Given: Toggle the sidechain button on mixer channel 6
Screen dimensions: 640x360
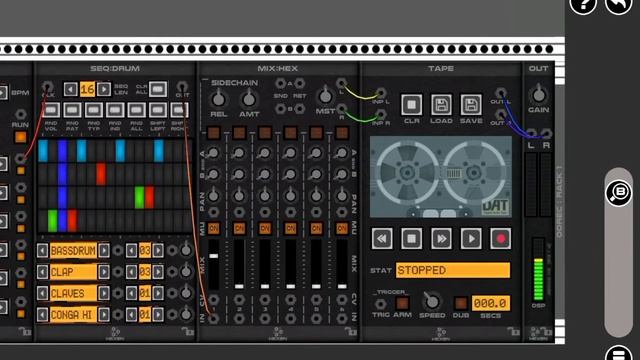Looking at the screenshot, I should pyautogui.click(x=342, y=133).
